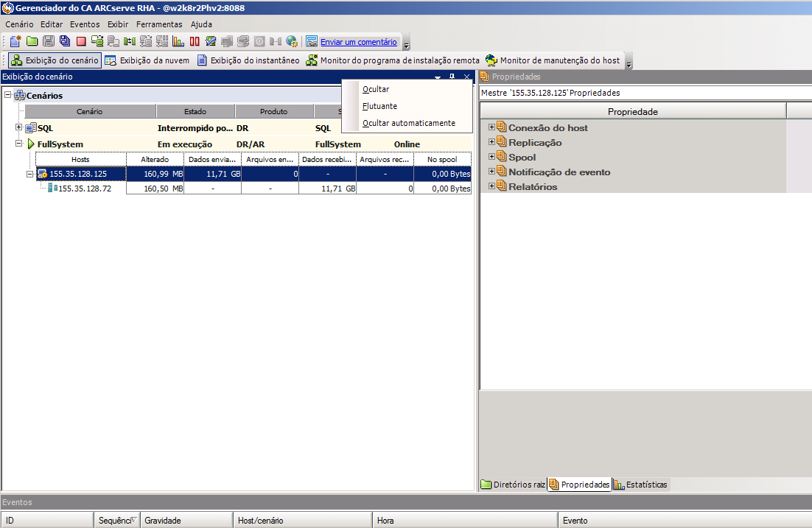Viewport: 812px width, 528px height.
Task: Toggle the pin on Exibição do cenário panel
Action: click(452, 77)
